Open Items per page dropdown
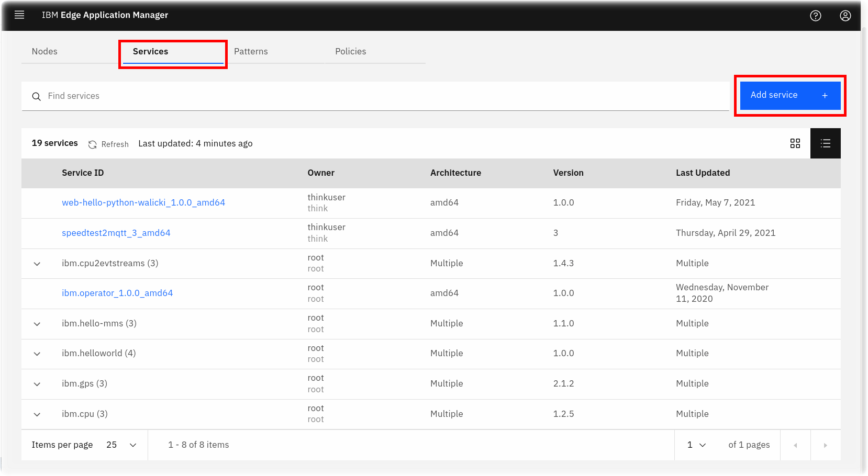The height and width of the screenshot is (476, 868). pyautogui.click(x=121, y=445)
